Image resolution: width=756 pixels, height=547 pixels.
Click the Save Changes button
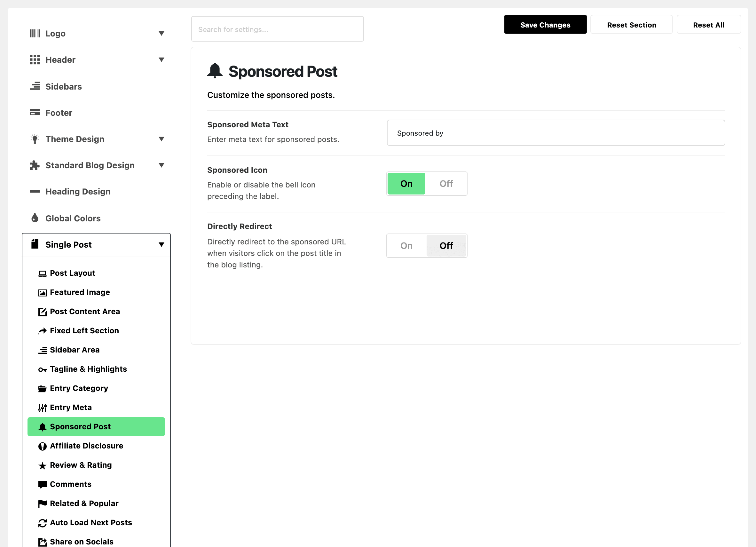545,25
